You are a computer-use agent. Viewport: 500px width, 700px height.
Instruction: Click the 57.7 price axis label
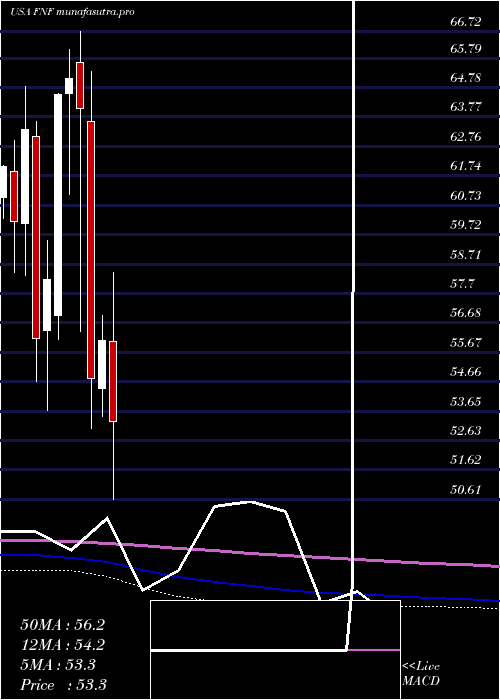pos(462,283)
